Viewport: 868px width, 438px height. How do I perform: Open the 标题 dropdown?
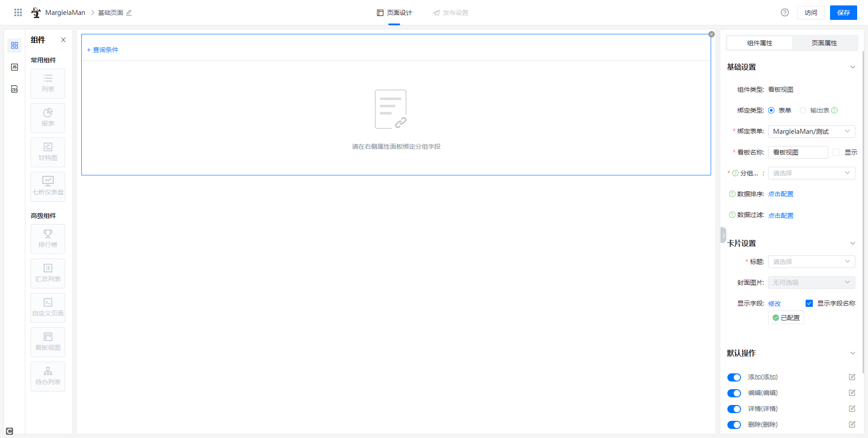click(811, 262)
